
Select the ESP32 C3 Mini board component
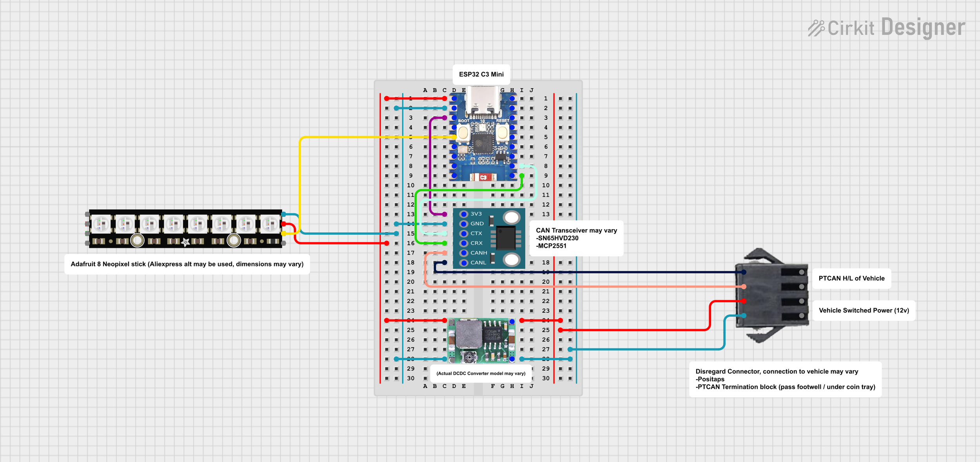[483, 134]
